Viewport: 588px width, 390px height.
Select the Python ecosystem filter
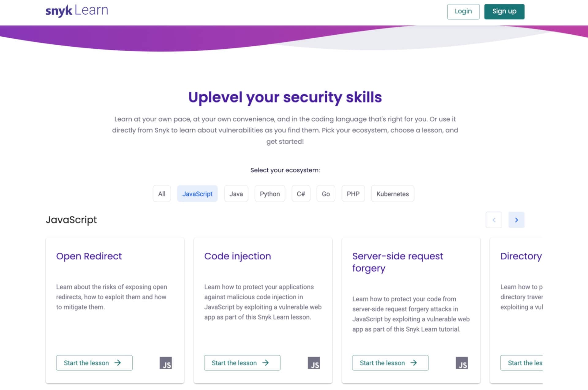tap(269, 194)
